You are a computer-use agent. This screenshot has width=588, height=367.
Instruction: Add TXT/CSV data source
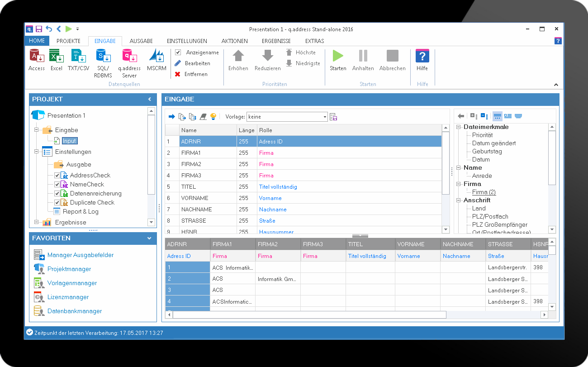(x=79, y=60)
